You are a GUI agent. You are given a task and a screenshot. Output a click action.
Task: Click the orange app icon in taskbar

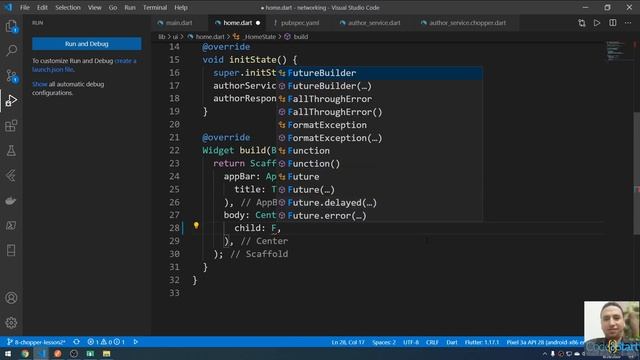point(58,353)
